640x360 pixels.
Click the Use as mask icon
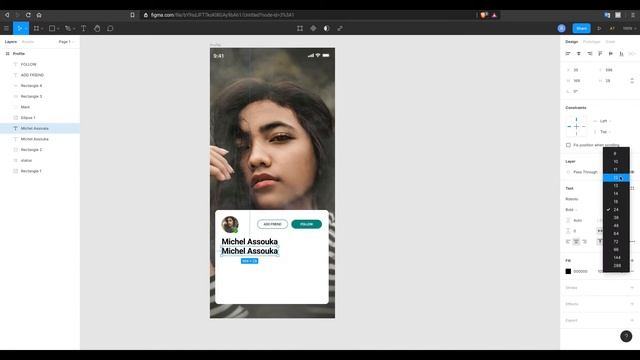point(327,28)
